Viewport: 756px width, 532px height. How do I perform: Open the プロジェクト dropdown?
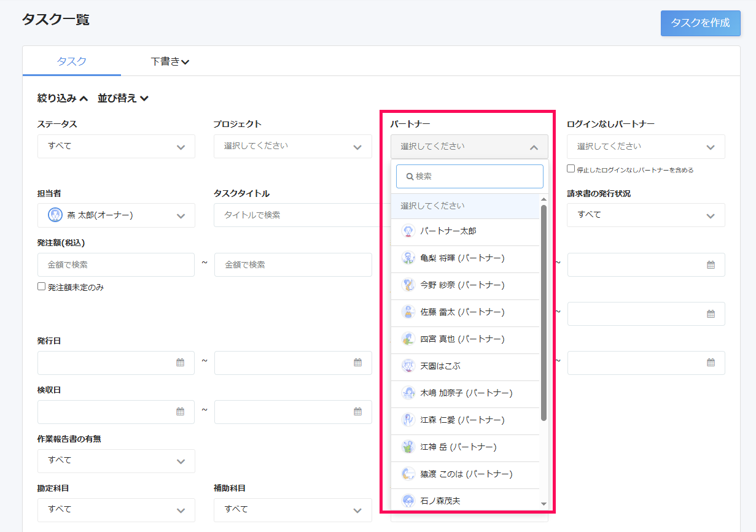[293, 147]
